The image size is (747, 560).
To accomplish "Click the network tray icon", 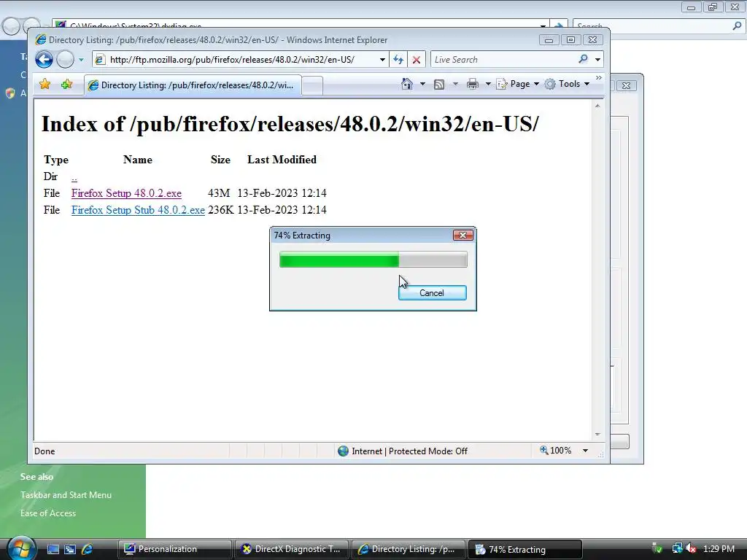I will (677, 548).
